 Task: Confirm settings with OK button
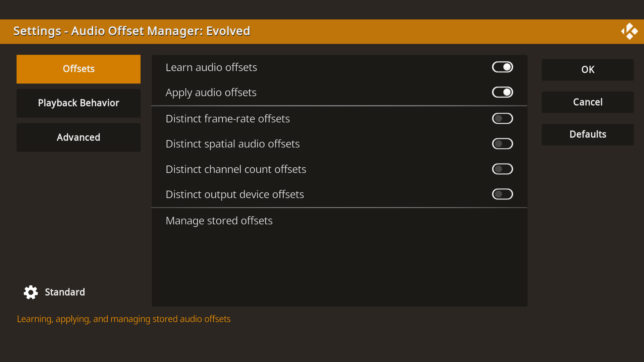588,70
